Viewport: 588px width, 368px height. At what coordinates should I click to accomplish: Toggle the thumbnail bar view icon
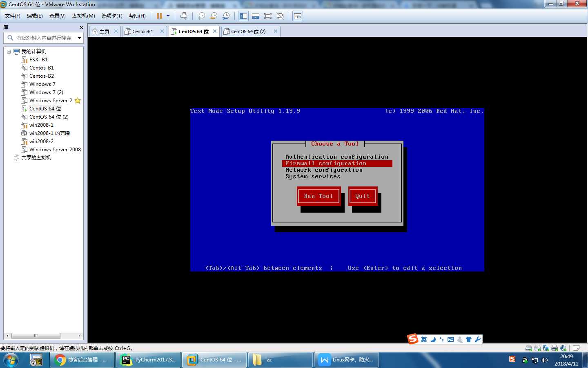click(256, 16)
